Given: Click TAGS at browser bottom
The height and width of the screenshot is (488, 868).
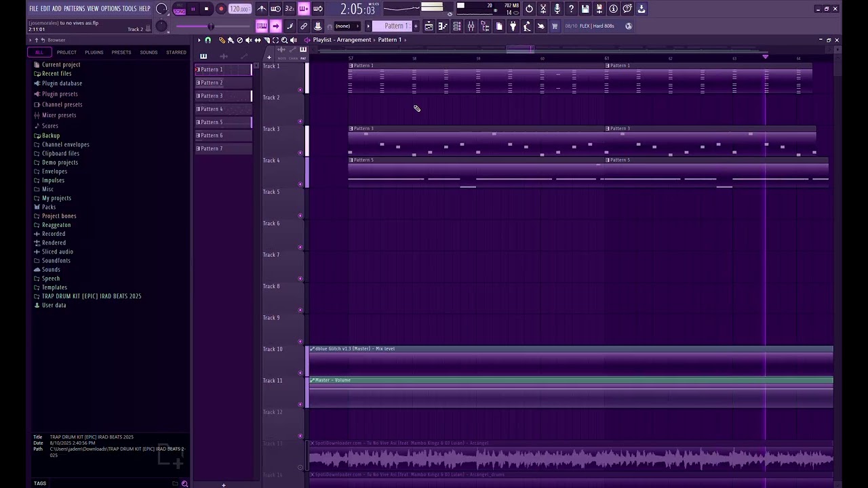Looking at the screenshot, I should 40,483.
